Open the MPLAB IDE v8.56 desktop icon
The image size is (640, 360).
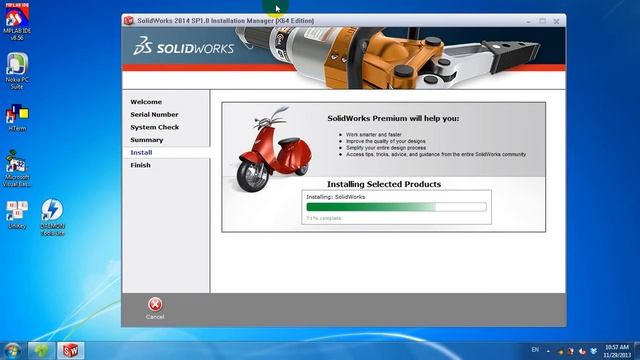coord(17,21)
